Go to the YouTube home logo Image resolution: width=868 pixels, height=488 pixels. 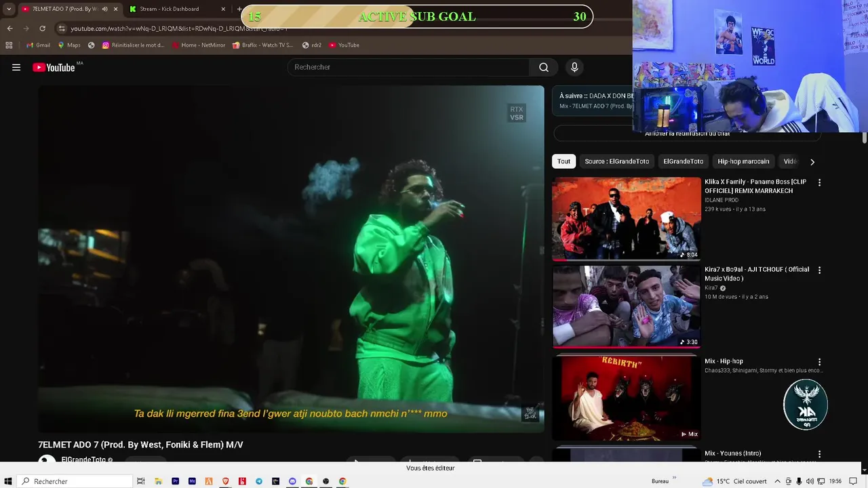pyautogui.click(x=54, y=67)
